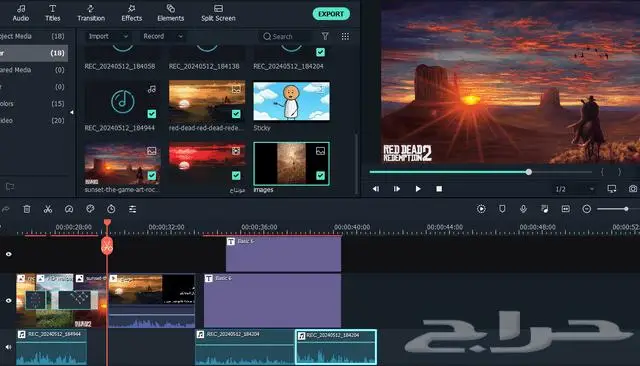Delete selected clip with trash icon

[27, 209]
